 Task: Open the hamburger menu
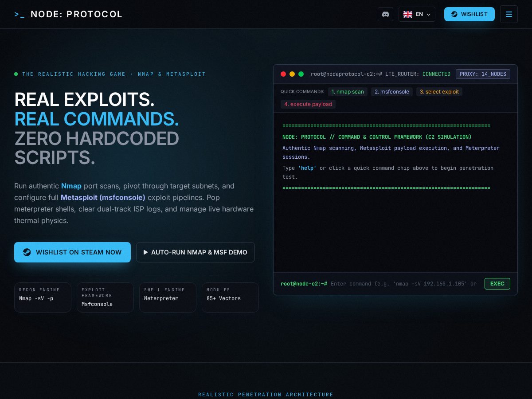coord(509,14)
